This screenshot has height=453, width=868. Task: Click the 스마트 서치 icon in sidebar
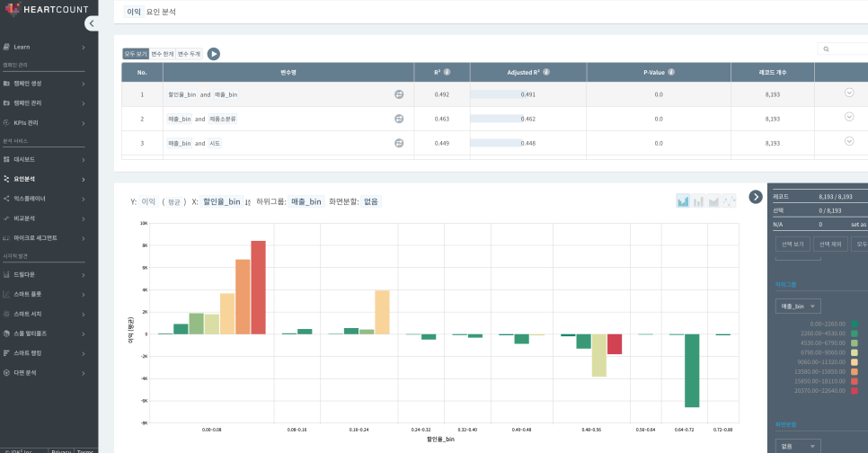6,314
